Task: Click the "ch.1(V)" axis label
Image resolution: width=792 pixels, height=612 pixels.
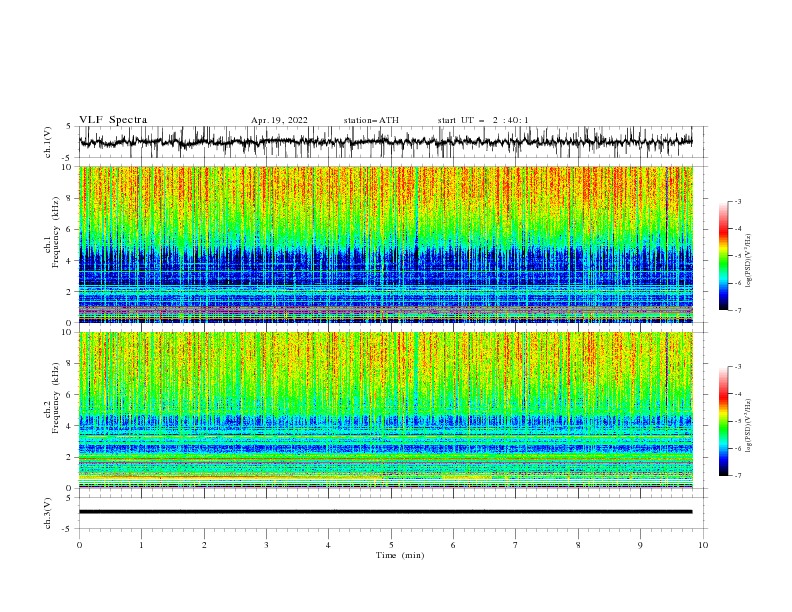Action: pyautogui.click(x=48, y=142)
